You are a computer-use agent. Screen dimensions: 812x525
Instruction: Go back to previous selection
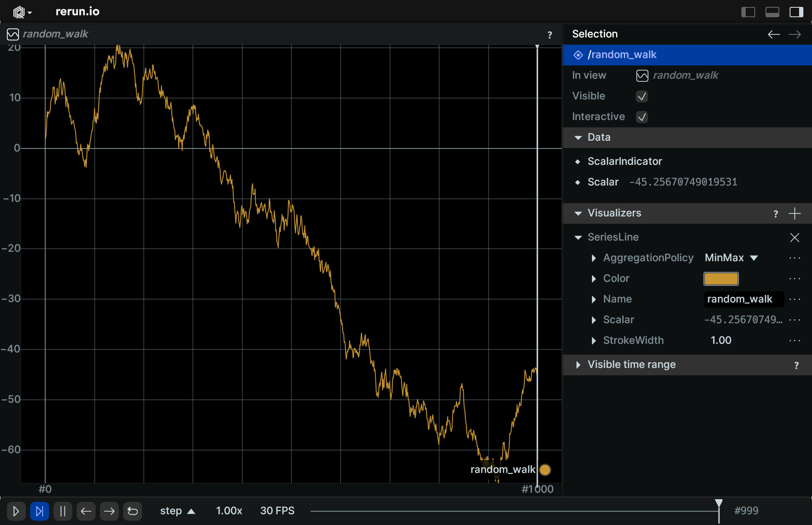pos(774,34)
